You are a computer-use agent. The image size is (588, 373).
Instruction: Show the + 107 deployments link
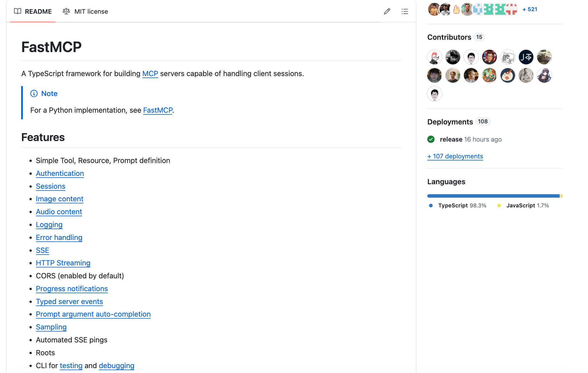click(455, 156)
